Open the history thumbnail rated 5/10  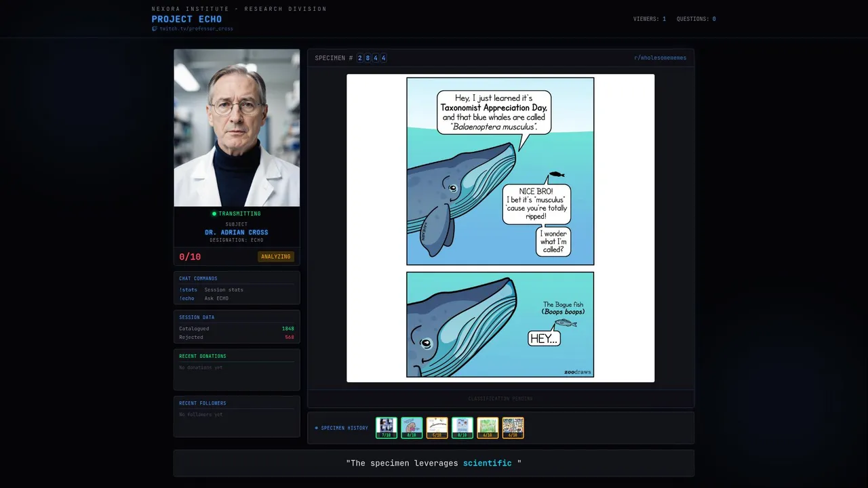point(437,428)
